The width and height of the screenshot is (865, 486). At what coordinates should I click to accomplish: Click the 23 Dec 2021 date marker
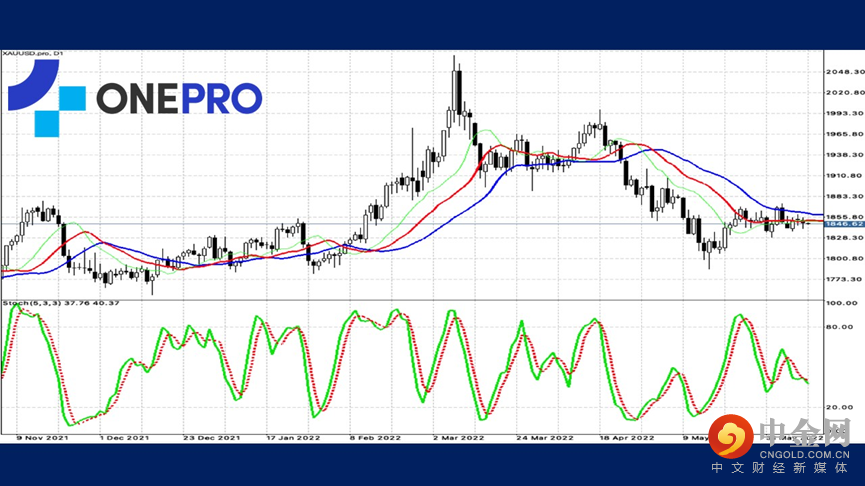tap(211, 437)
